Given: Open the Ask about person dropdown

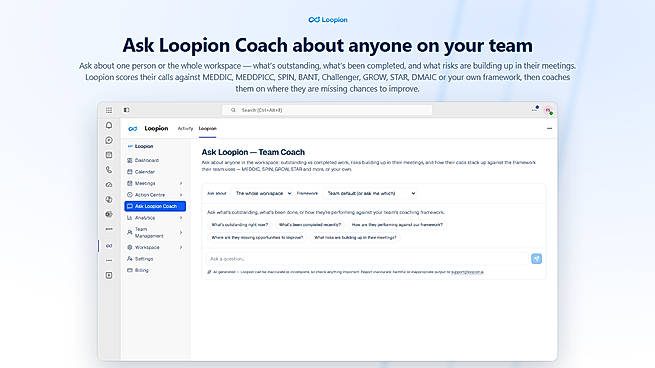Looking at the screenshot, I should pyautogui.click(x=263, y=193).
